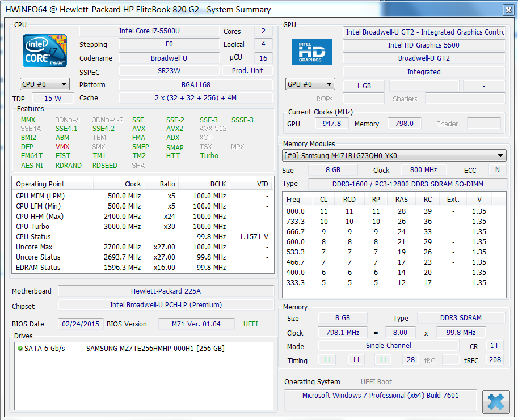Select the Uncore Status row
The width and height of the screenshot is (518, 420).
143,257
